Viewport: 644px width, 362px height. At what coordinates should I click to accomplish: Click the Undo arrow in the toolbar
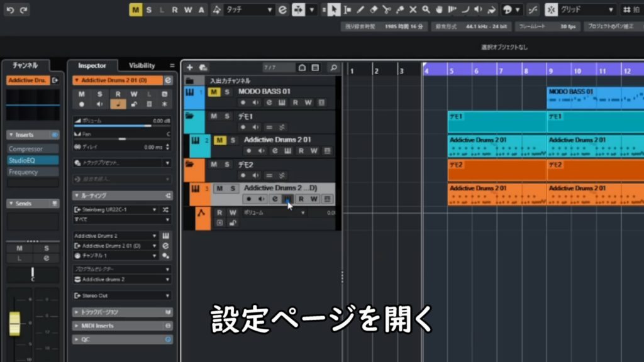point(10,9)
